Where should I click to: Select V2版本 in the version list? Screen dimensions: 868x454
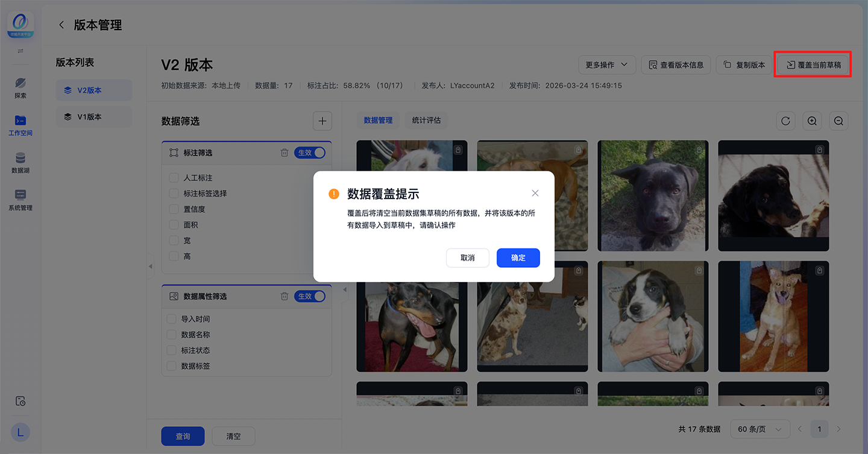pyautogui.click(x=94, y=90)
